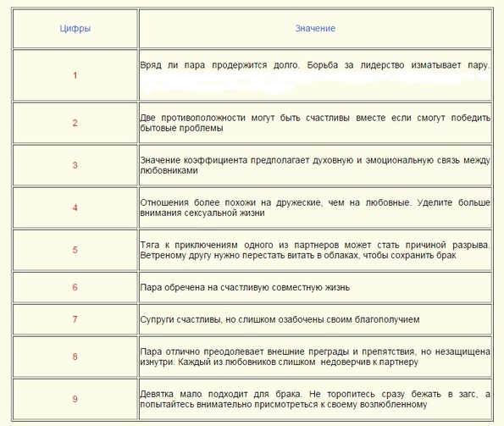Viewport: 504px width, 426px height.
Task: Select the number 1 cell
Action: point(75,75)
